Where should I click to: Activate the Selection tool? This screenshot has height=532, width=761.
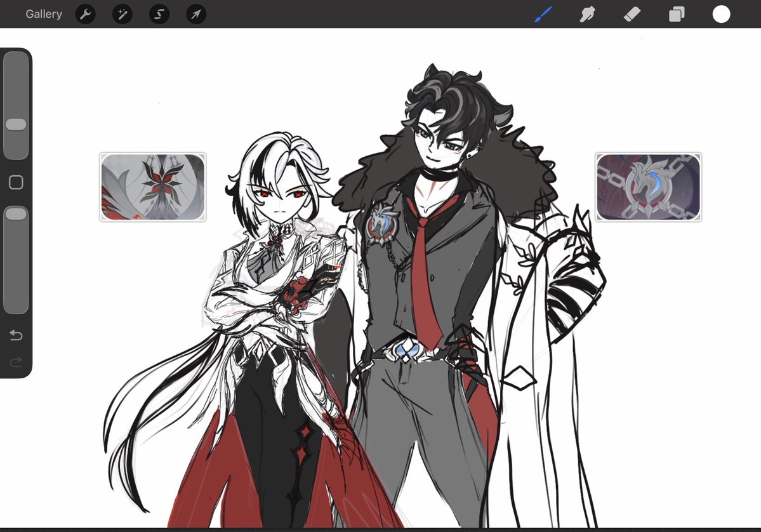(159, 14)
